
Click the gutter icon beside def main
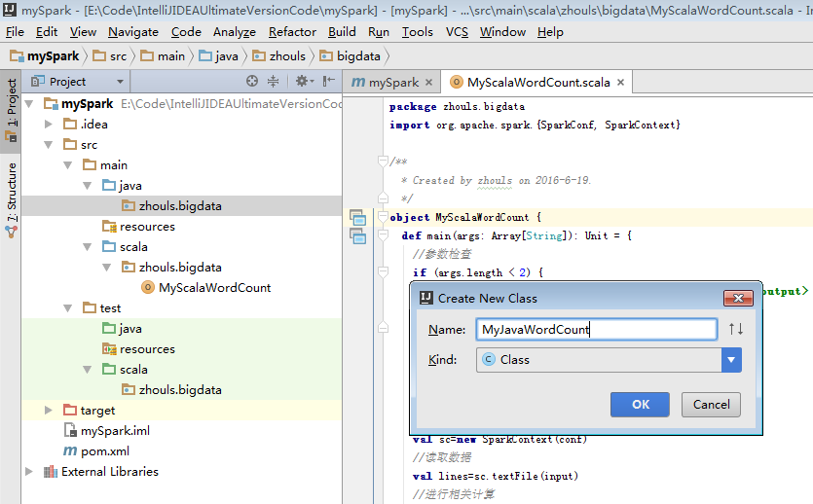click(x=357, y=236)
